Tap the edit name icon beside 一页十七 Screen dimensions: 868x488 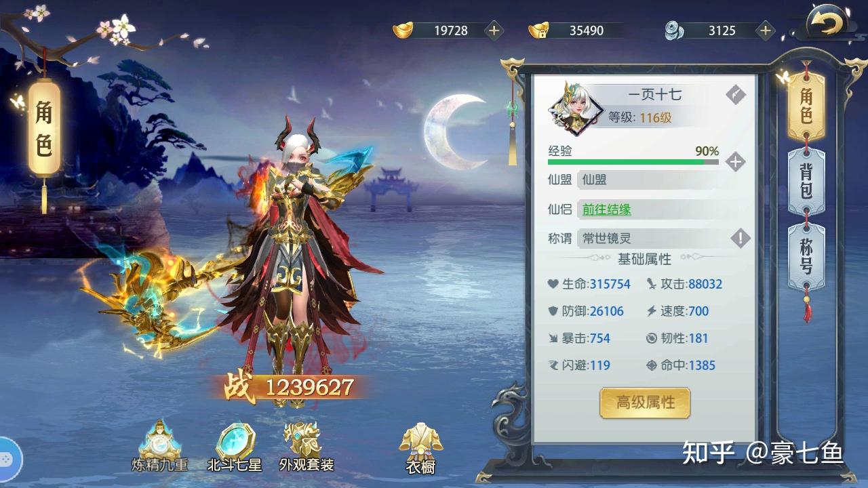tap(735, 94)
